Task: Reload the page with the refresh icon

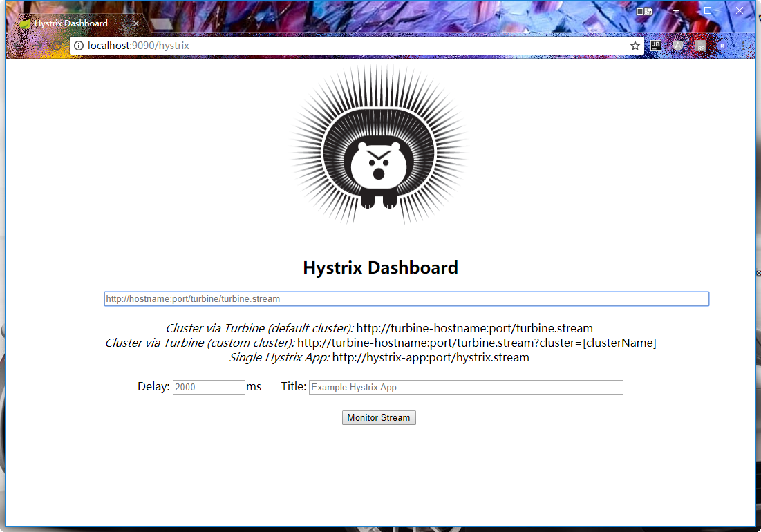Action: click(x=56, y=46)
